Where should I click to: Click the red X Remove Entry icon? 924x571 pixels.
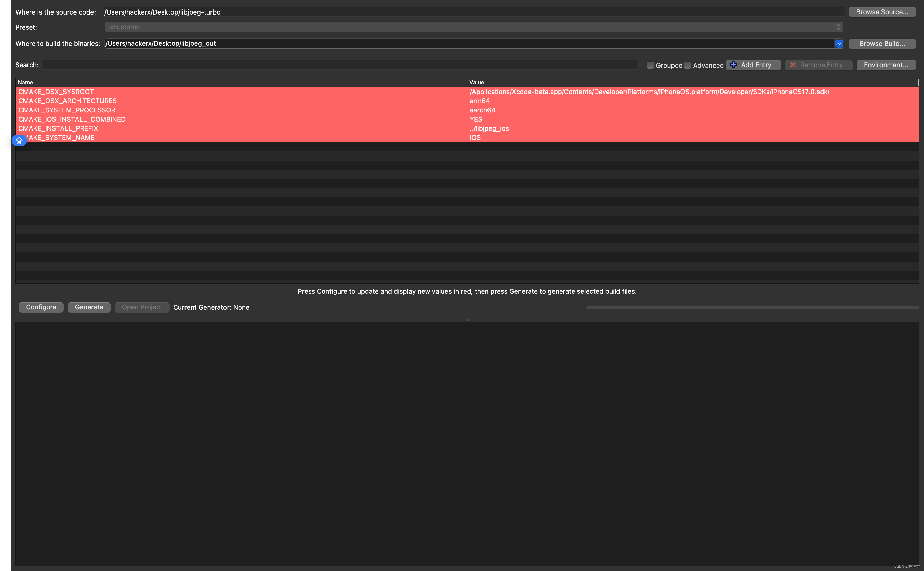793,65
